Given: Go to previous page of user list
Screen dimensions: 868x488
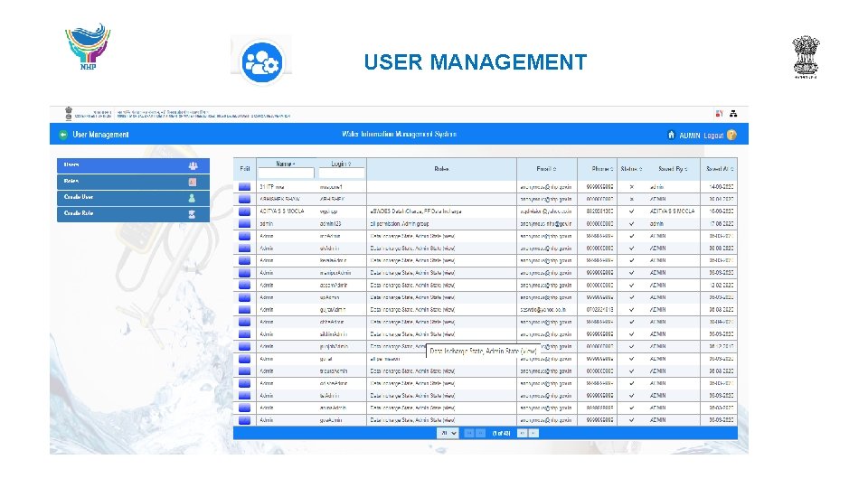Looking at the screenshot, I should coord(480,433).
